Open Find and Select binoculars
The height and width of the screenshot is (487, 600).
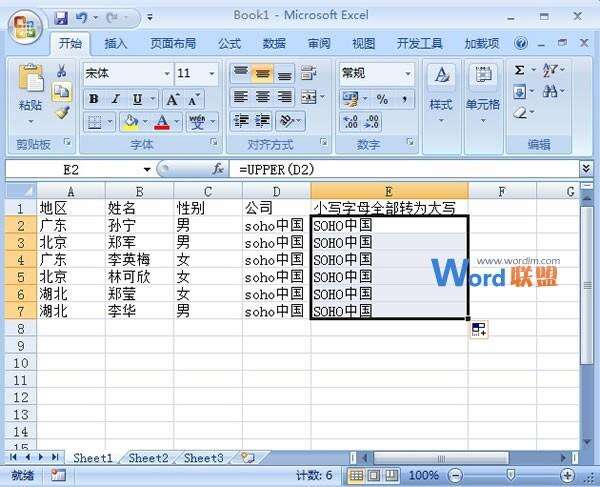tap(550, 91)
